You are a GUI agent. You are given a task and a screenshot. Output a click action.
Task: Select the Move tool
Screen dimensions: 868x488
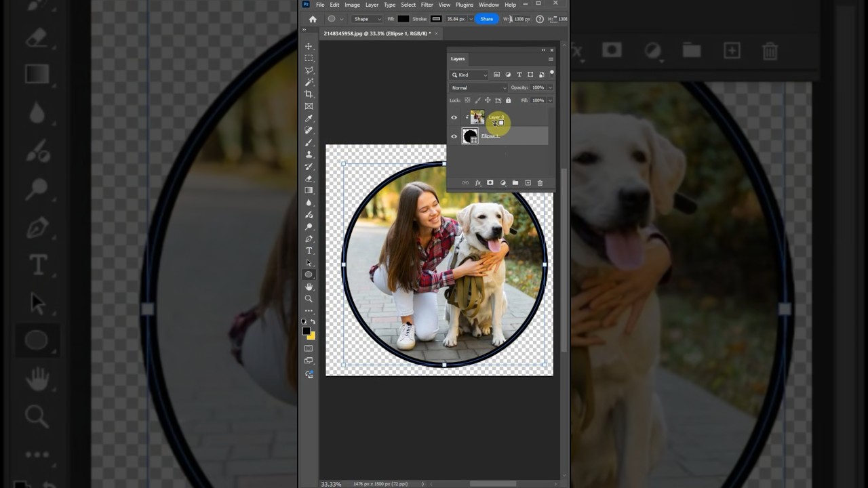309,46
